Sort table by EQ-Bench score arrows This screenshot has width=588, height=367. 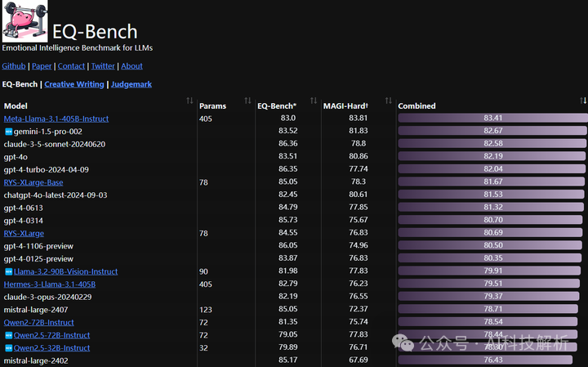(x=314, y=101)
